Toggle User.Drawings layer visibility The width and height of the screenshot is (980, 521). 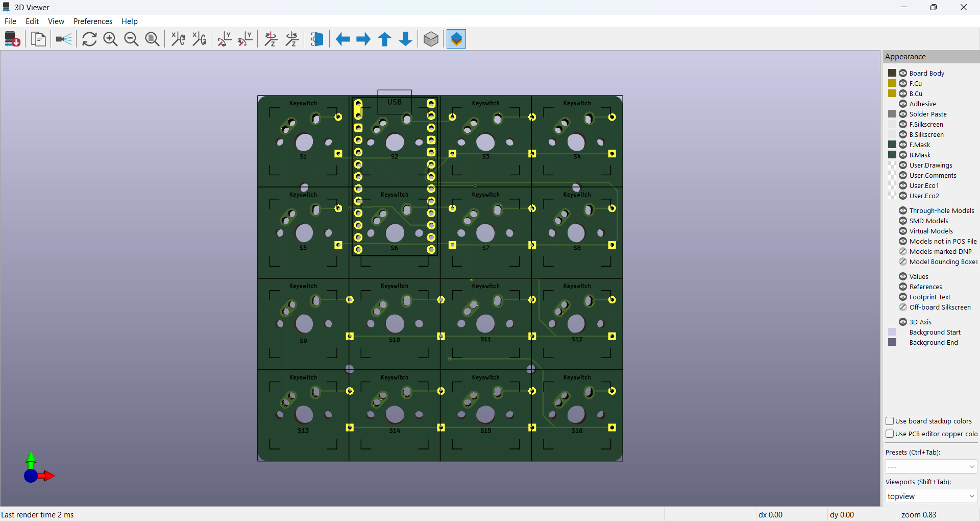click(903, 165)
